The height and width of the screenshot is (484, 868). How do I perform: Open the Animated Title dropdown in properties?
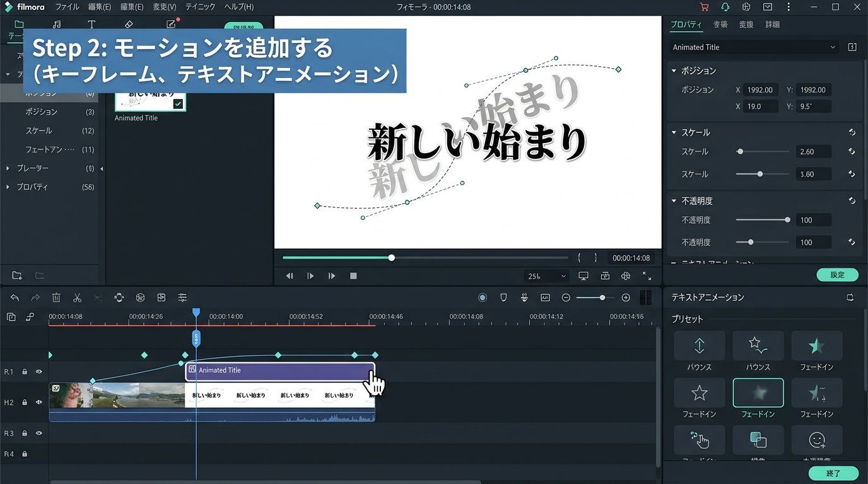coord(754,47)
